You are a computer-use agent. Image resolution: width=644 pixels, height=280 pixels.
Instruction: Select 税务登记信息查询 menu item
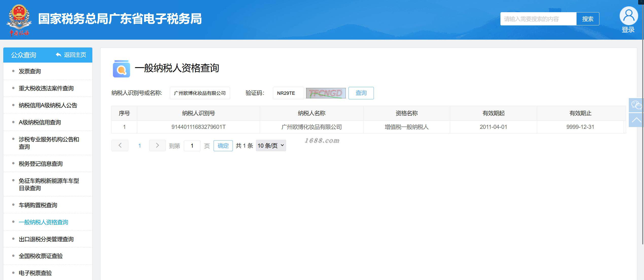pyautogui.click(x=41, y=164)
